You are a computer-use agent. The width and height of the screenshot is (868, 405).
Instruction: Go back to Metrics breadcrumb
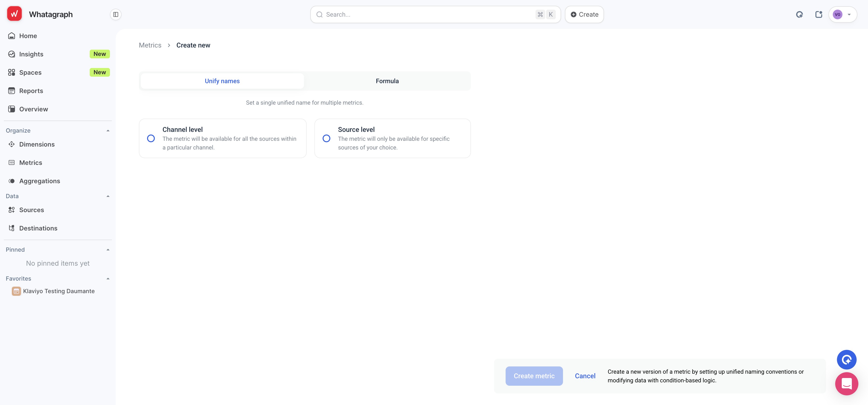point(150,45)
